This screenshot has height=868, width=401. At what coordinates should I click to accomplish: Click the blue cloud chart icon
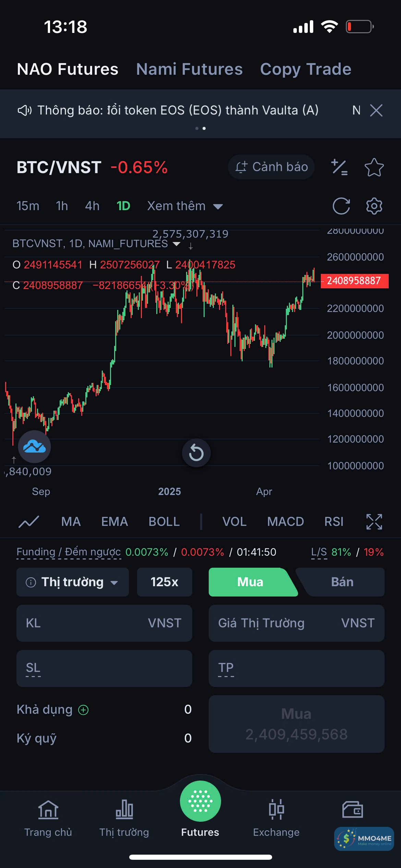(x=34, y=447)
